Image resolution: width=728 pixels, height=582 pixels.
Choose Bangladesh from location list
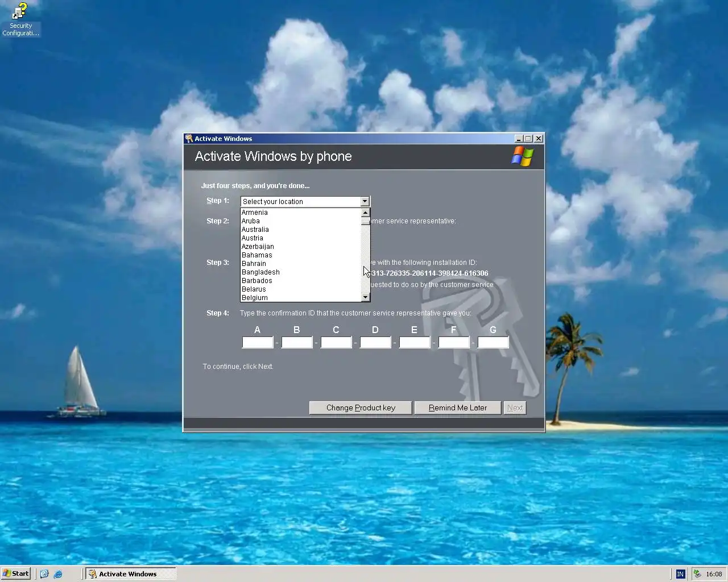(301, 272)
